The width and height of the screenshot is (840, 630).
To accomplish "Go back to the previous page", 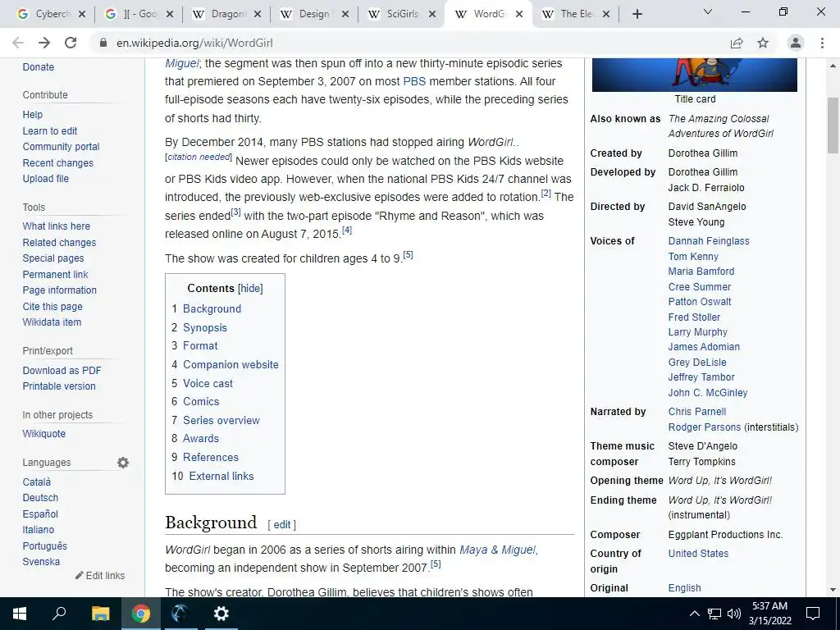I will (x=18, y=43).
